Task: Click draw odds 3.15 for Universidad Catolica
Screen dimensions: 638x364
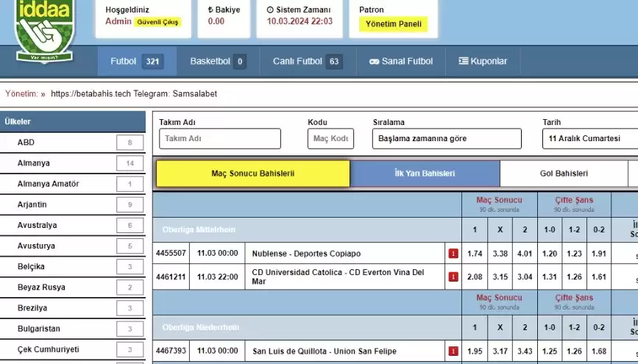Action: pyautogui.click(x=500, y=277)
